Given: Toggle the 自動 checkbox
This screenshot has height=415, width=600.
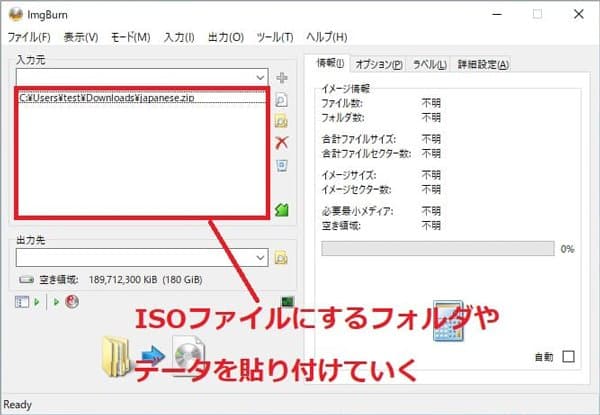Looking at the screenshot, I should [569, 356].
